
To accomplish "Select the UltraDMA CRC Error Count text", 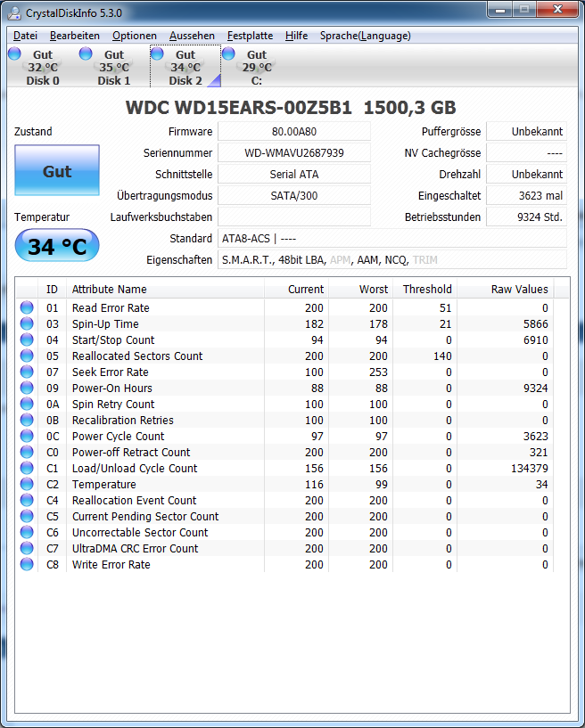I will (x=136, y=548).
